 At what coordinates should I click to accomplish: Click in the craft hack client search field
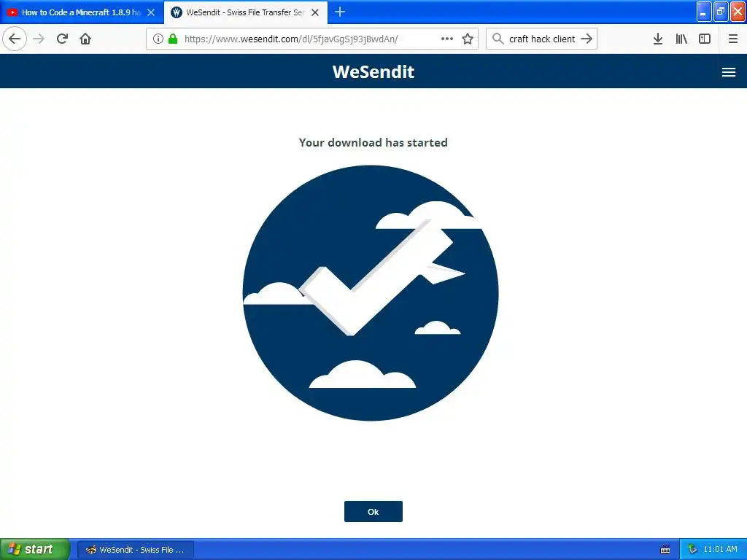pyautogui.click(x=542, y=39)
